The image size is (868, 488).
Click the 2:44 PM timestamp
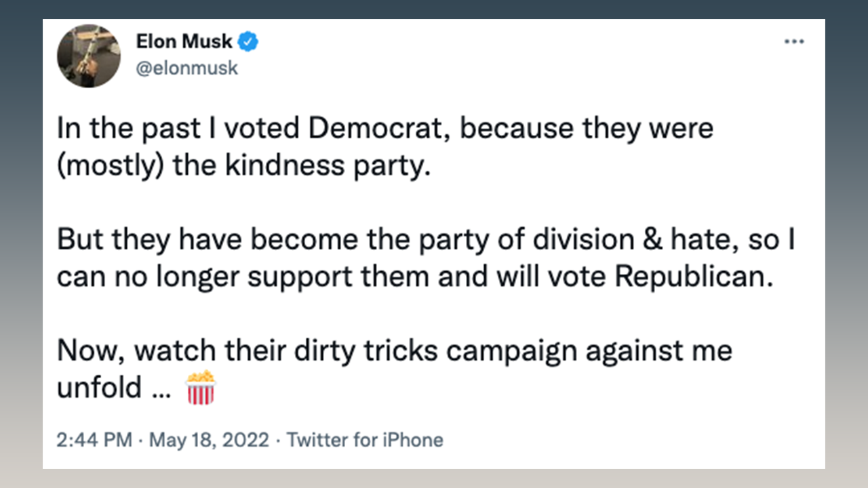coord(94,440)
